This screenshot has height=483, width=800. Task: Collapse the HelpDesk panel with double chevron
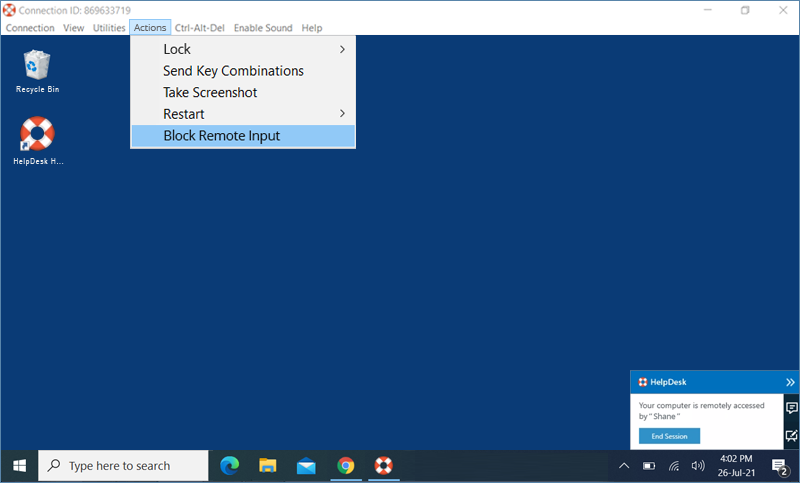pyautogui.click(x=790, y=382)
